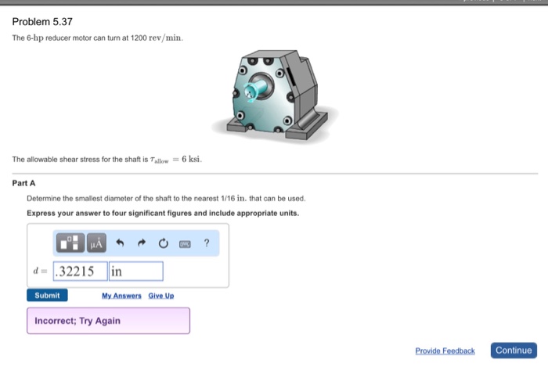Redo the last answer edit
The width and height of the screenshot is (548, 392).
click(x=142, y=243)
